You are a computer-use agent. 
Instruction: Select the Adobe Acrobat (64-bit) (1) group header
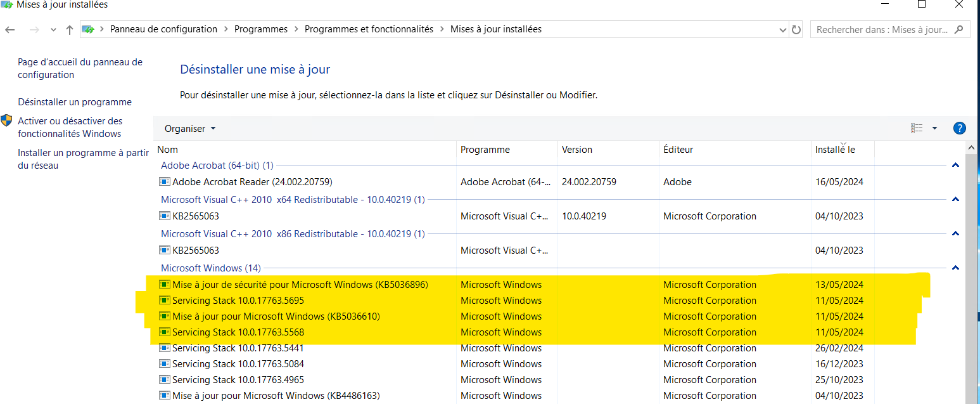(217, 166)
